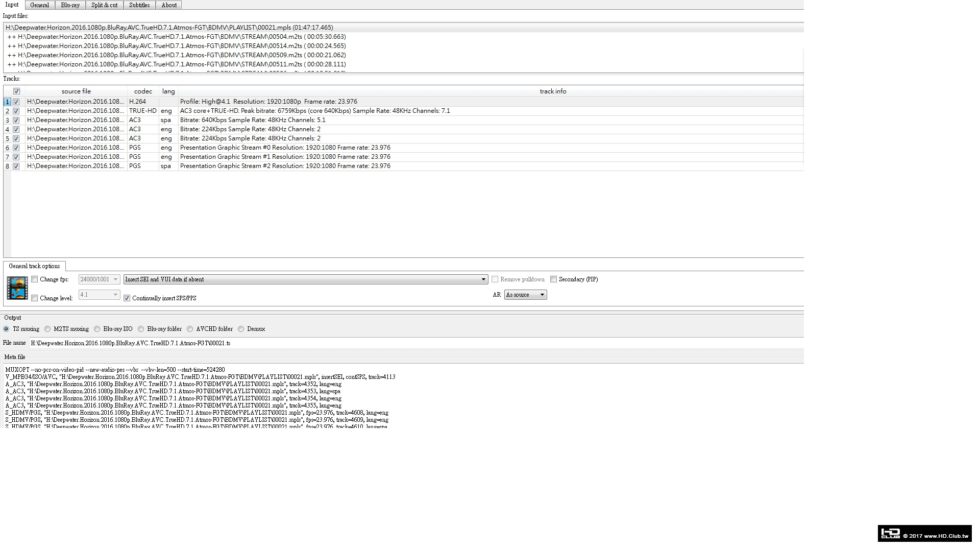Select Presentation Graphic Stream #2 row
This screenshot has width=980, height=549.
pyautogui.click(x=403, y=166)
